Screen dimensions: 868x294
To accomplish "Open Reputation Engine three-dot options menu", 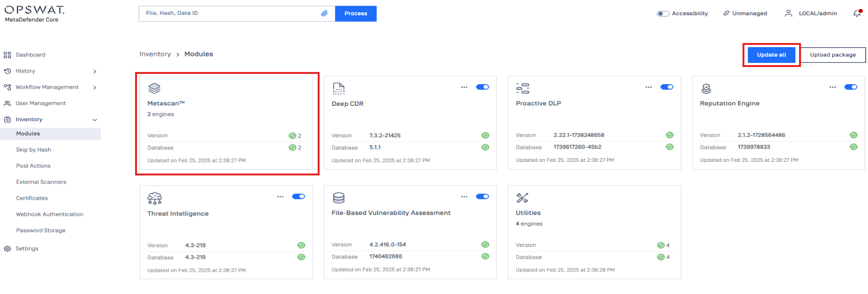I will click(832, 87).
